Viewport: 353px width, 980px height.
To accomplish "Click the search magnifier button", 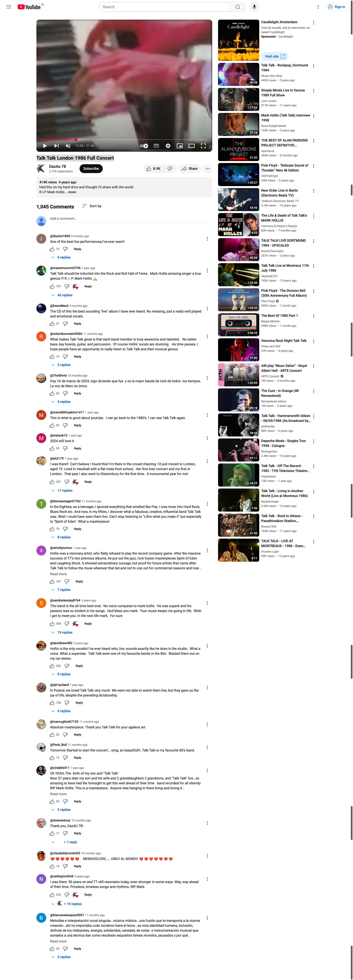I will (x=238, y=7).
